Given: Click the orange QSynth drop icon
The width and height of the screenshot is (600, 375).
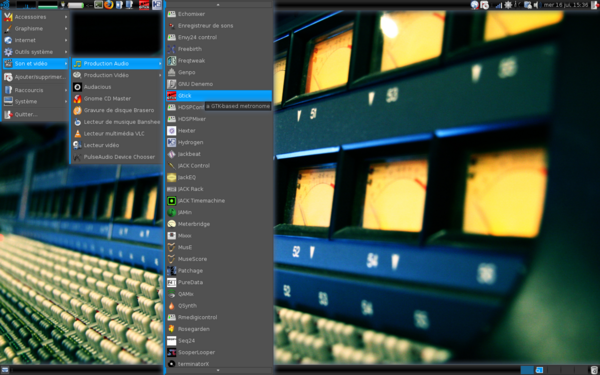Looking at the screenshot, I should click(171, 306).
